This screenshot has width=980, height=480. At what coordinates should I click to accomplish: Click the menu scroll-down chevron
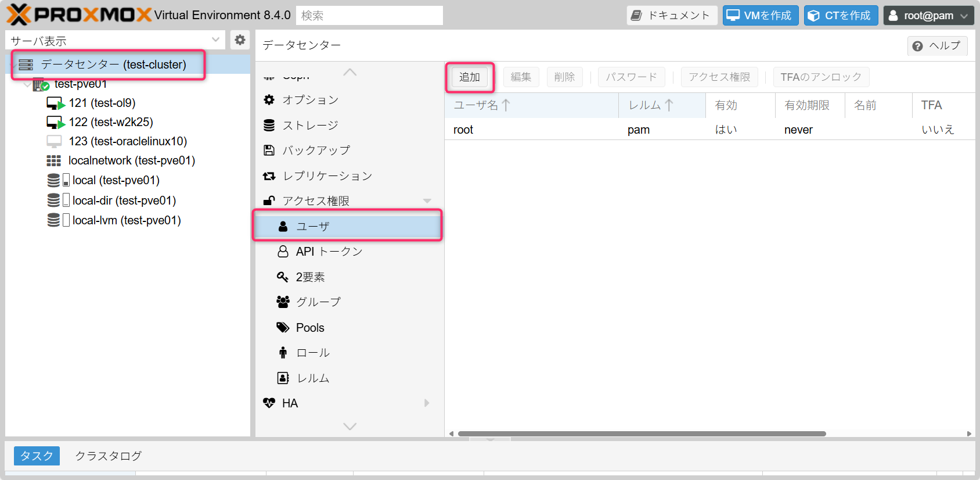point(350,427)
